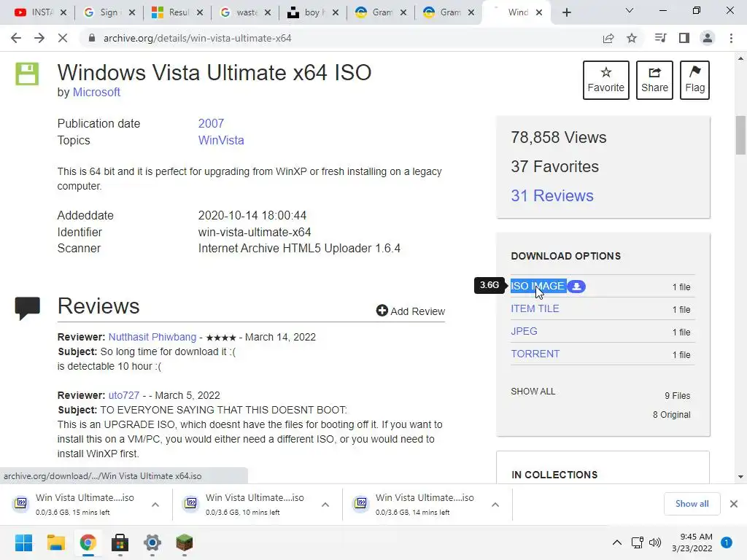This screenshot has height=560, width=747.
Task: Click the Chrome icon in the taskbar
Action: click(88, 542)
